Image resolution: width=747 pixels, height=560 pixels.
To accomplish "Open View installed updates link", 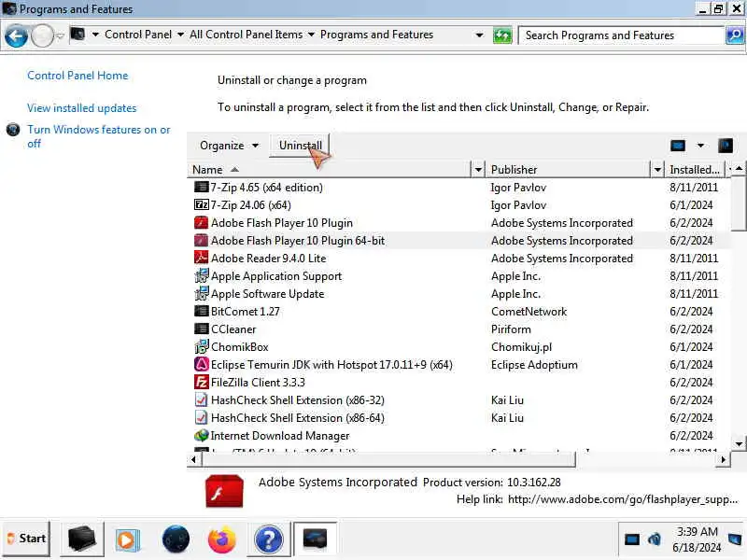I will 81,108.
